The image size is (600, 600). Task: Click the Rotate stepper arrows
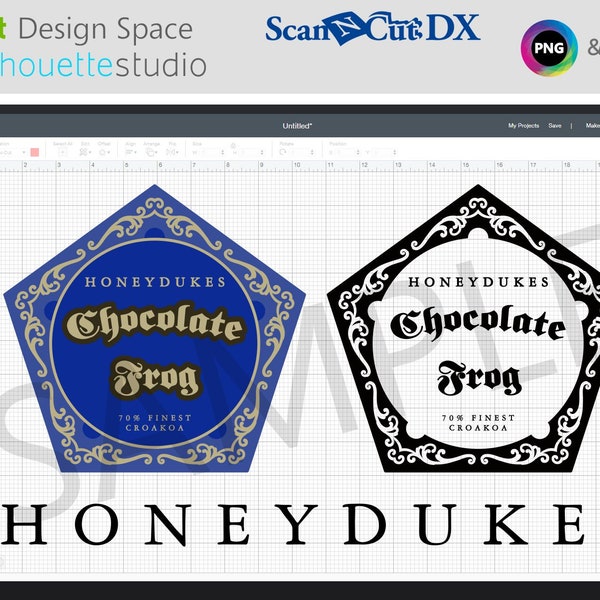tap(312, 152)
